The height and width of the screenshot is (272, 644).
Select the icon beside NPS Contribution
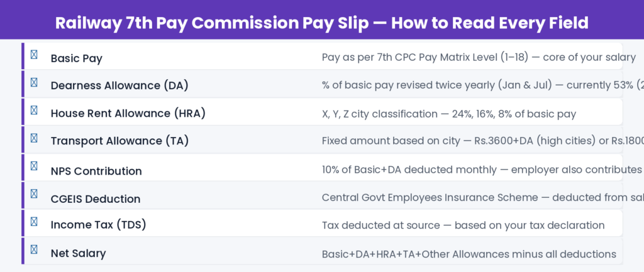34,166
